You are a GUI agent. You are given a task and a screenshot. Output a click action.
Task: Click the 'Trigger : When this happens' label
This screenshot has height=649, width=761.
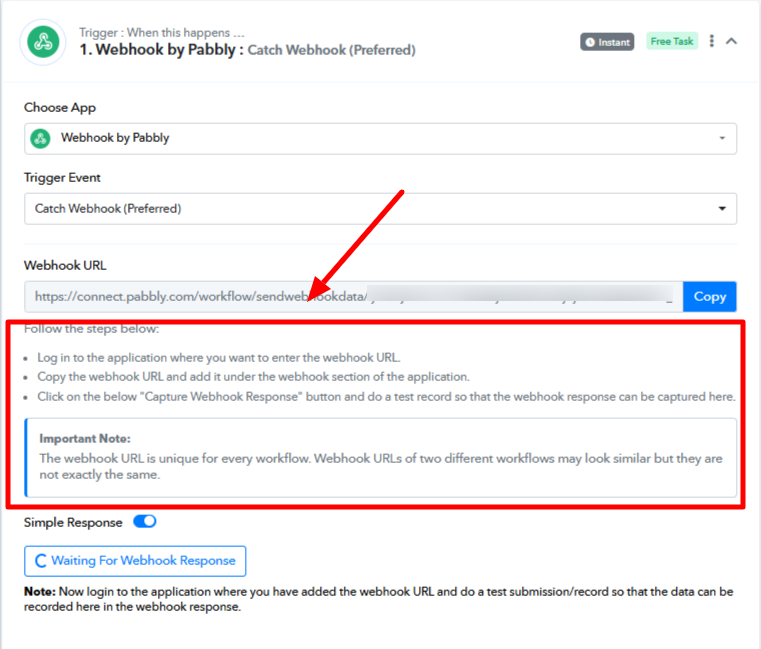point(162,33)
